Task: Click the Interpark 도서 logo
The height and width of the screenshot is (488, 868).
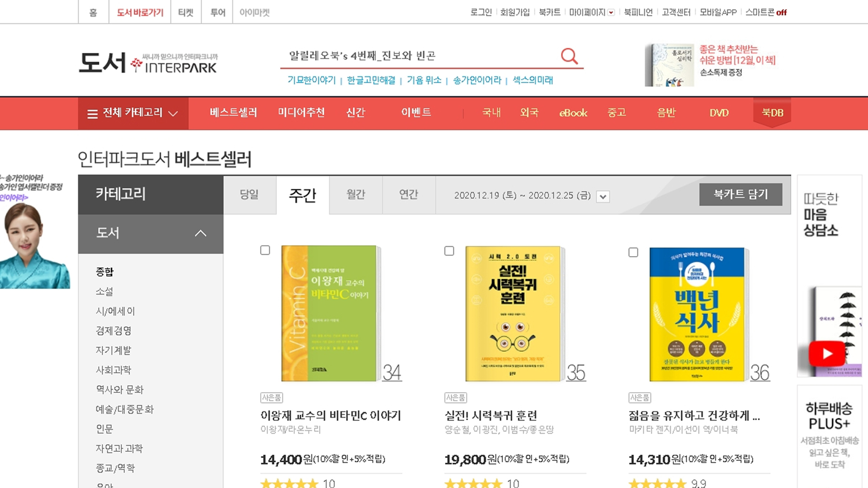Action: [148, 62]
